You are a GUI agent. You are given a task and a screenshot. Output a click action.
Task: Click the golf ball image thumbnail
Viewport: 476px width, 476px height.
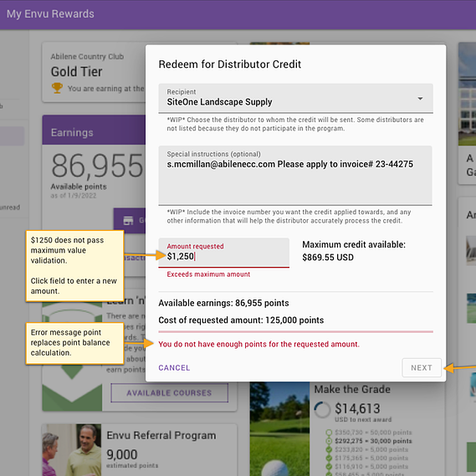tap(279, 428)
